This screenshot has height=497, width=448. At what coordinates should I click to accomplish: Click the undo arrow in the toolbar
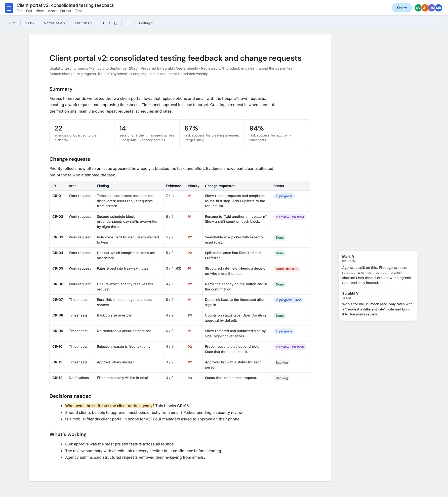click(x=10, y=23)
